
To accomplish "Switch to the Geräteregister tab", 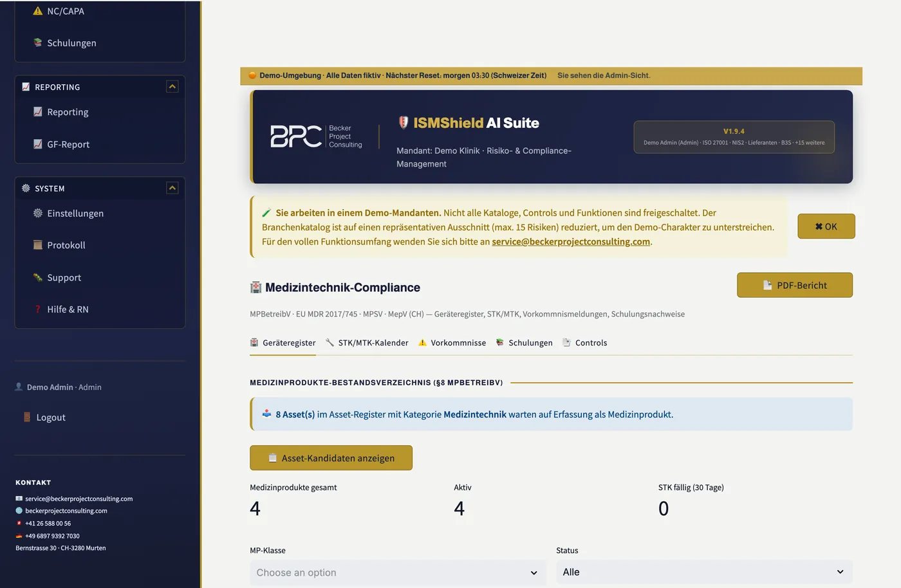I will (283, 343).
